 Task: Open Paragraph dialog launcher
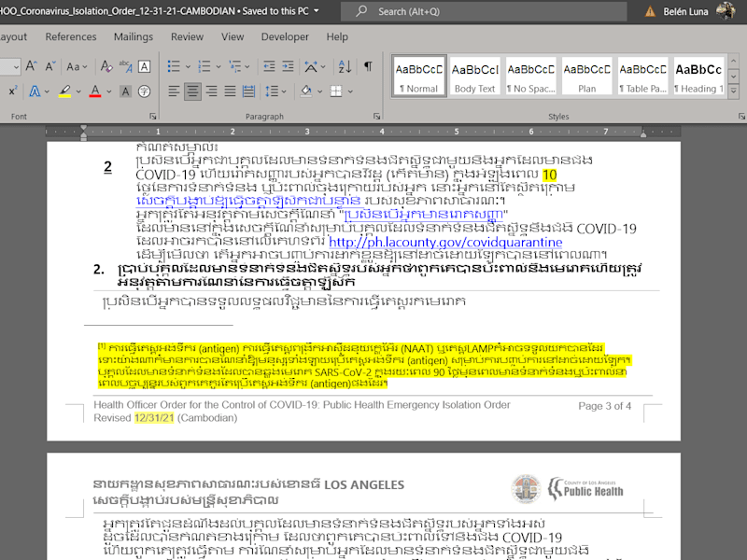pyautogui.click(x=377, y=116)
